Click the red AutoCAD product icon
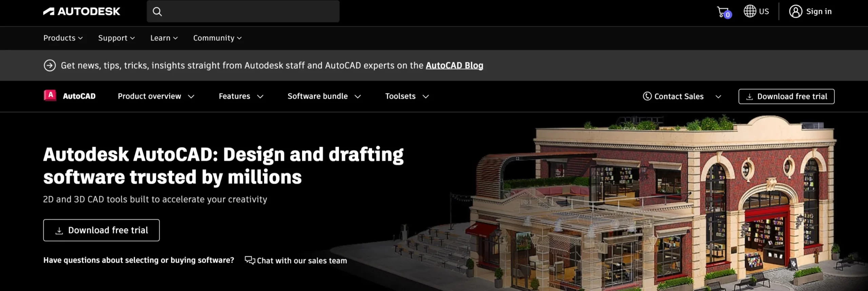 (50, 95)
